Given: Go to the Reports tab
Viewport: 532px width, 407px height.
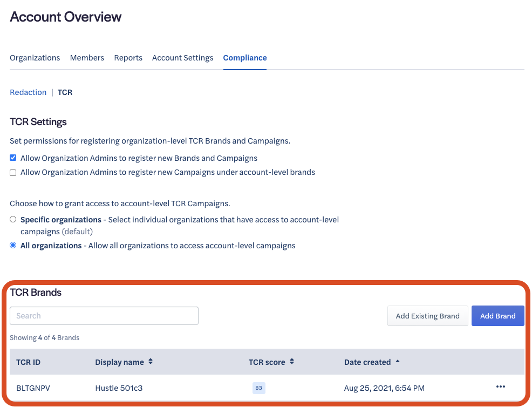Looking at the screenshot, I should pos(128,58).
